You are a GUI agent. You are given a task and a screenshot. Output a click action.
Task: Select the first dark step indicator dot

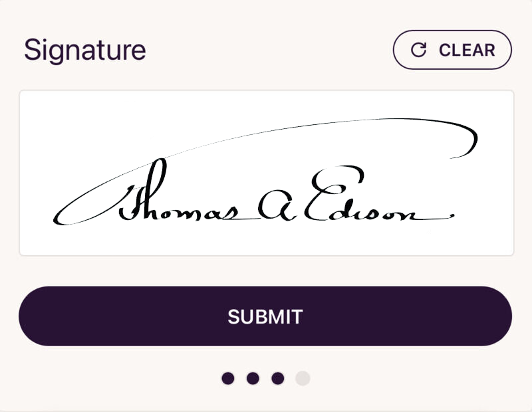click(228, 378)
